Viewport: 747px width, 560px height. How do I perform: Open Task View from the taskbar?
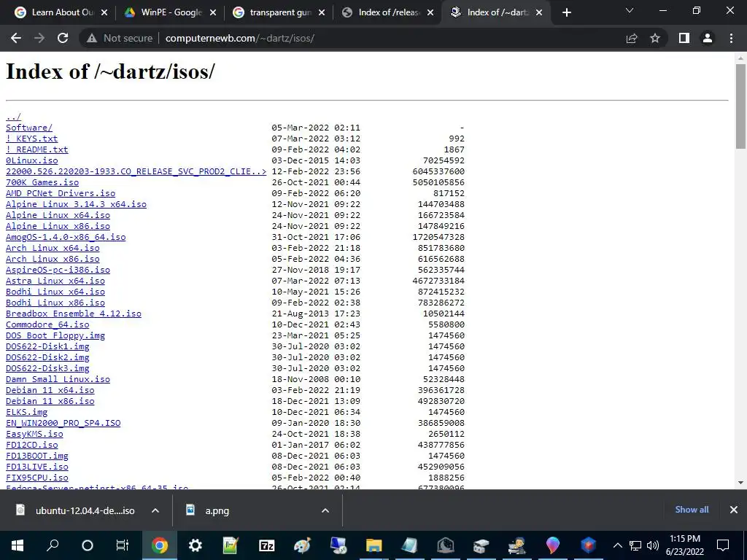(123, 545)
